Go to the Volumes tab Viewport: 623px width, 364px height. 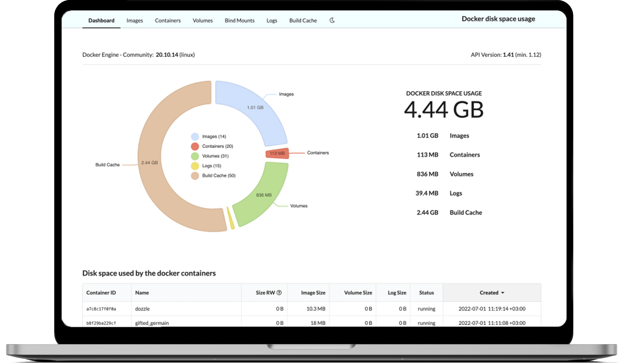pos(202,20)
